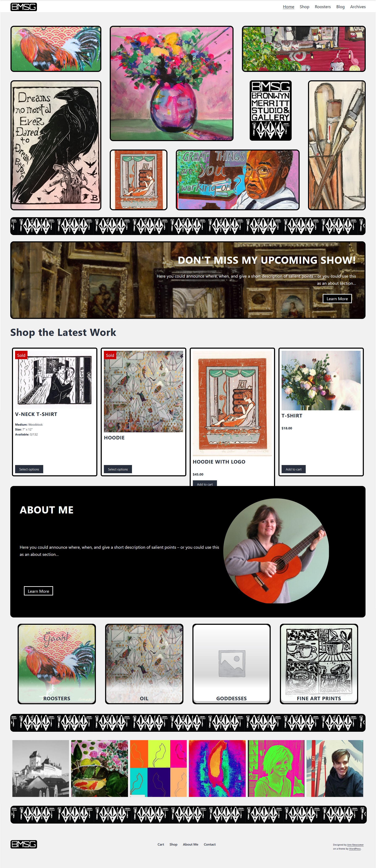Open the Goddesses category placeholder image

tap(231, 663)
